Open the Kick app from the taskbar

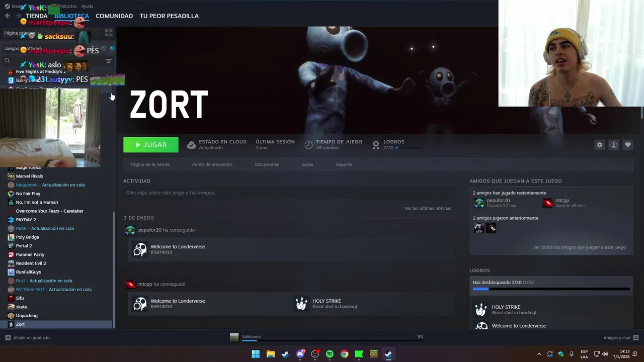tap(359, 354)
